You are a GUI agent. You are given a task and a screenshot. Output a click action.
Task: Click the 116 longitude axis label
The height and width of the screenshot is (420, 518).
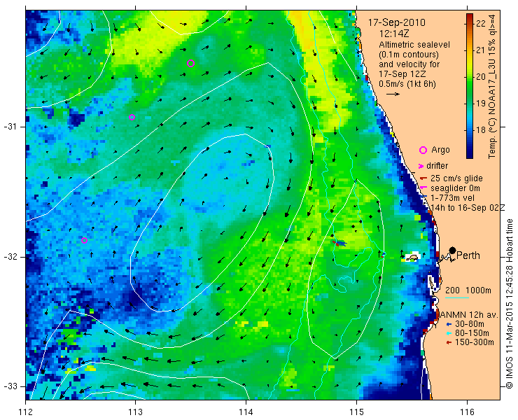[x=467, y=412]
